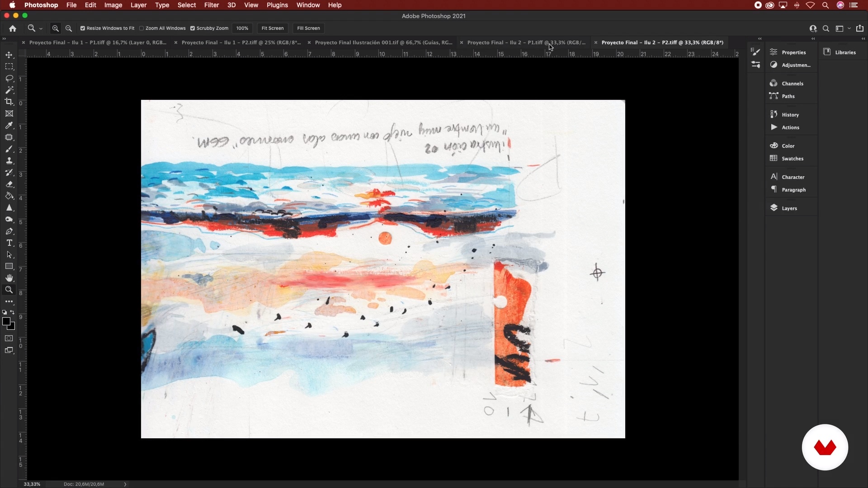Click the foreground color swatch

(x=6, y=321)
